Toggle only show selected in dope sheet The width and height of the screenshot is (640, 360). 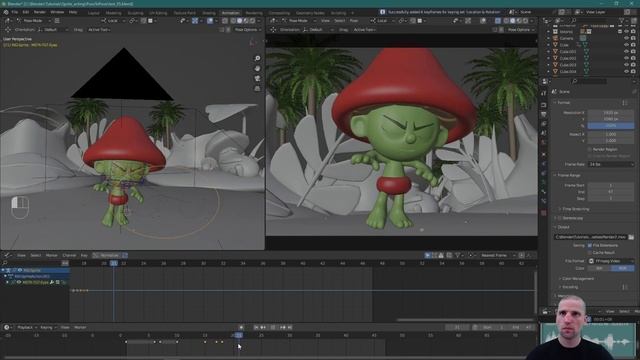[x=427, y=256]
